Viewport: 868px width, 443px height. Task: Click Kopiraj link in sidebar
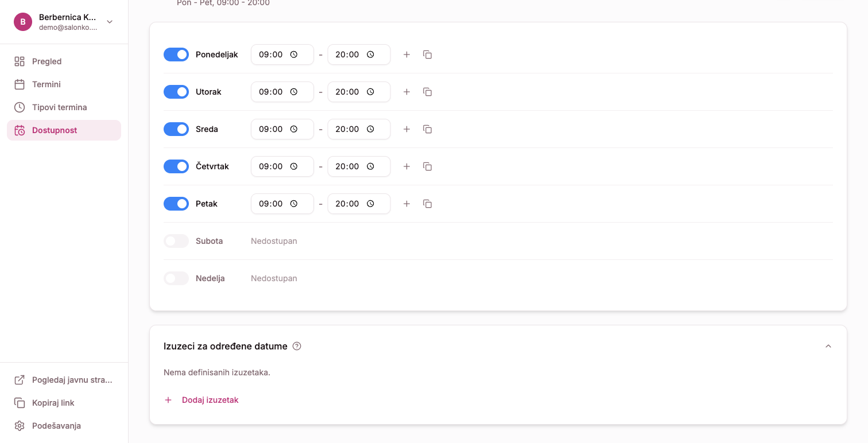click(x=53, y=403)
